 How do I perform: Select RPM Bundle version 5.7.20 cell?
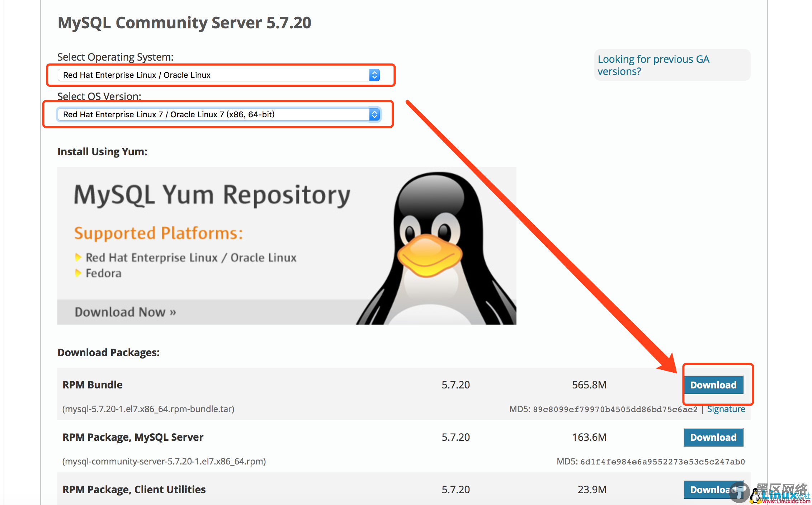pos(455,385)
